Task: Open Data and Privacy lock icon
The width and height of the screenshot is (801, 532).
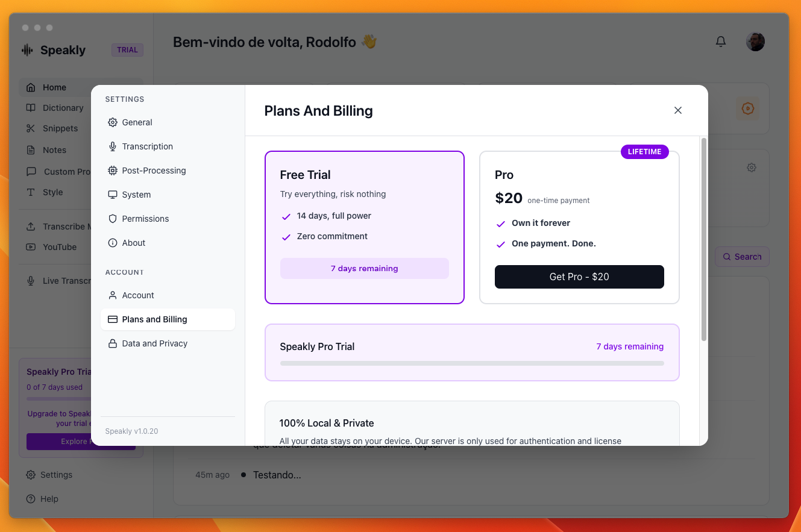Action: (113, 343)
